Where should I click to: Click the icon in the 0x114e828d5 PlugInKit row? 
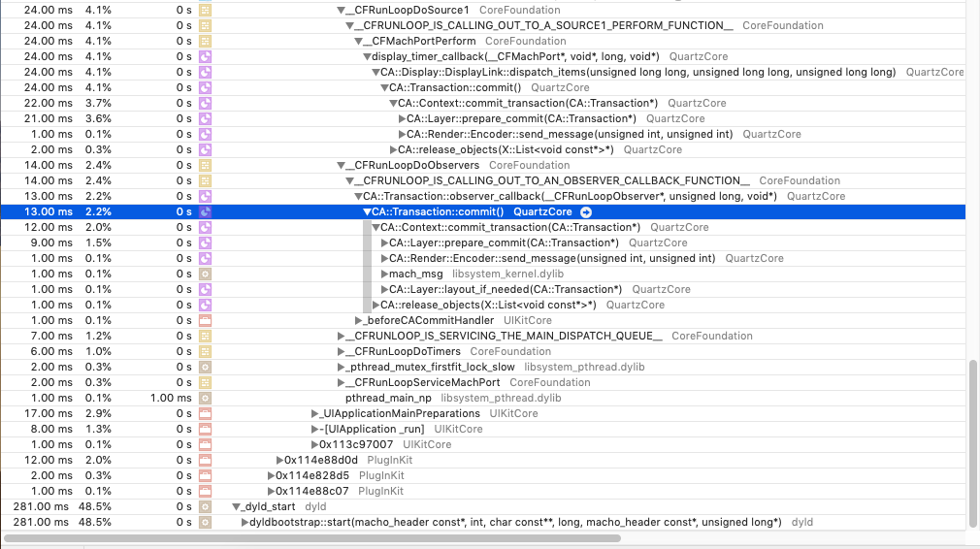click(x=205, y=476)
